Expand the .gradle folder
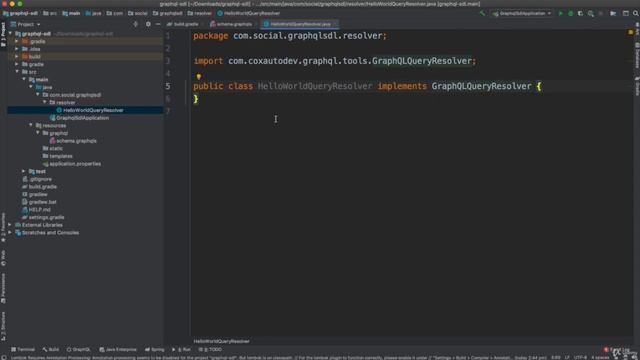 pos(17,41)
